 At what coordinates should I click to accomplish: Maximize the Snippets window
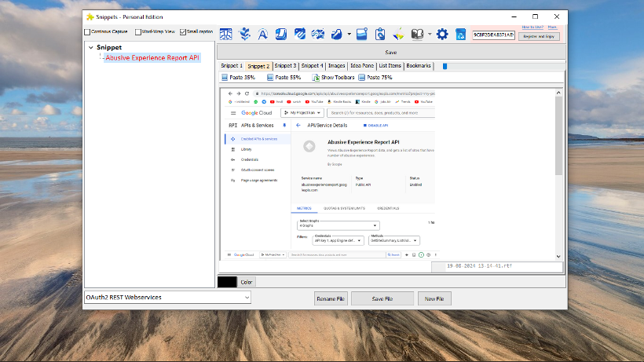tap(535, 16)
